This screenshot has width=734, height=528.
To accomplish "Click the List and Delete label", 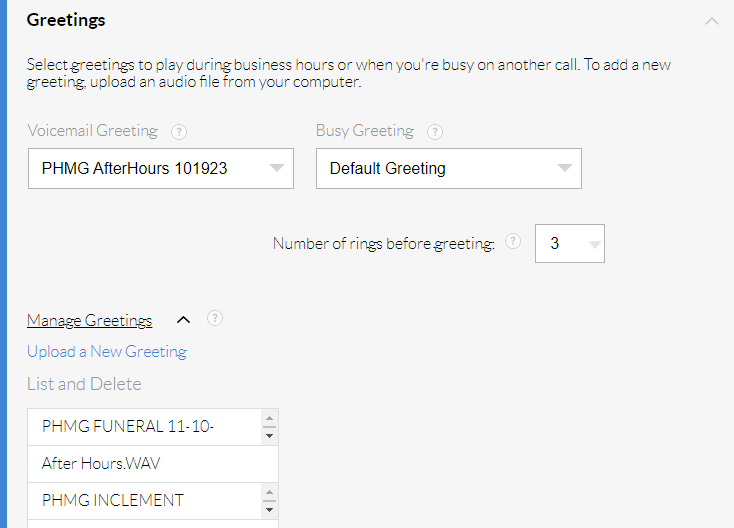I will (84, 384).
